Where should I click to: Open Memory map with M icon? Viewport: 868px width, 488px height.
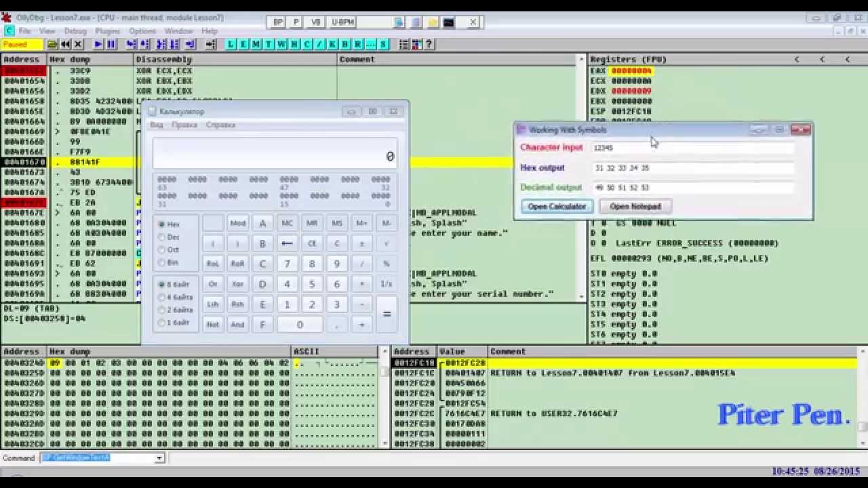pos(256,44)
